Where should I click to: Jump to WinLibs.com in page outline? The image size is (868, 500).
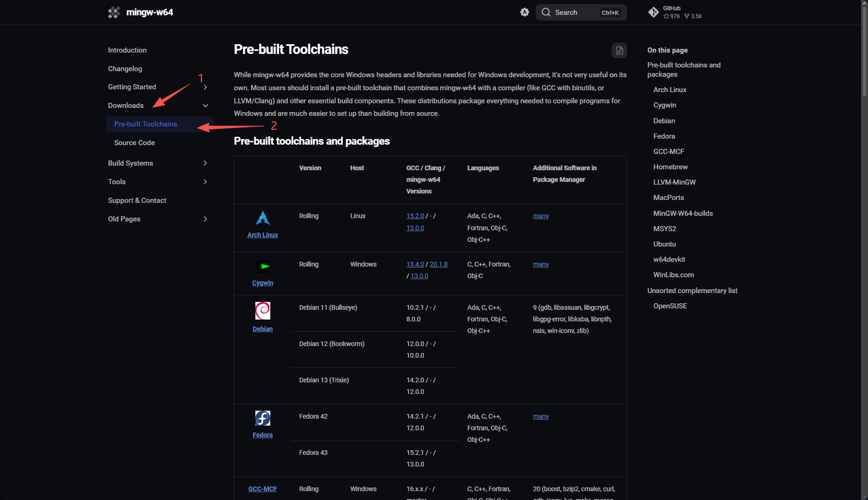click(x=674, y=275)
